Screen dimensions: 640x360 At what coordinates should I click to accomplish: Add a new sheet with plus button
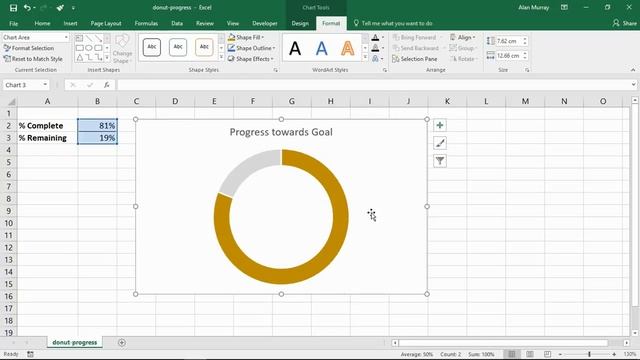point(122,343)
